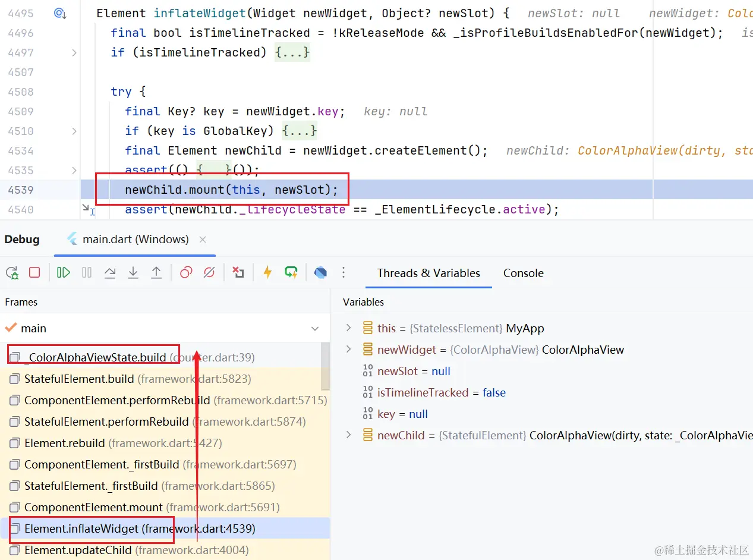Stop the debug session
Image resolution: width=753 pixels, height=560 pixels.
tap(34, 272)
